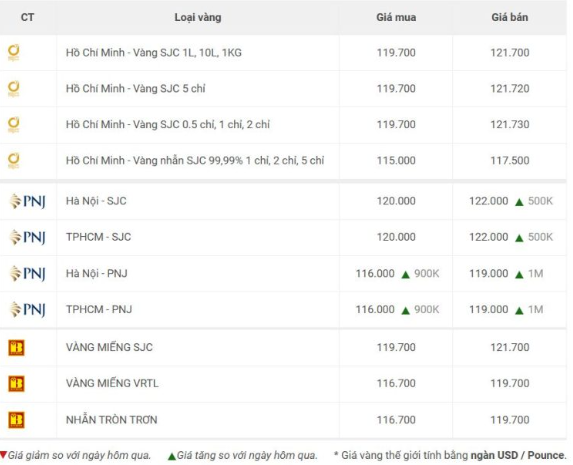Click PNJ logo in TPHCM - PNJ row
This screenshot has width=573, height=465.
click(x=27, y=309)
